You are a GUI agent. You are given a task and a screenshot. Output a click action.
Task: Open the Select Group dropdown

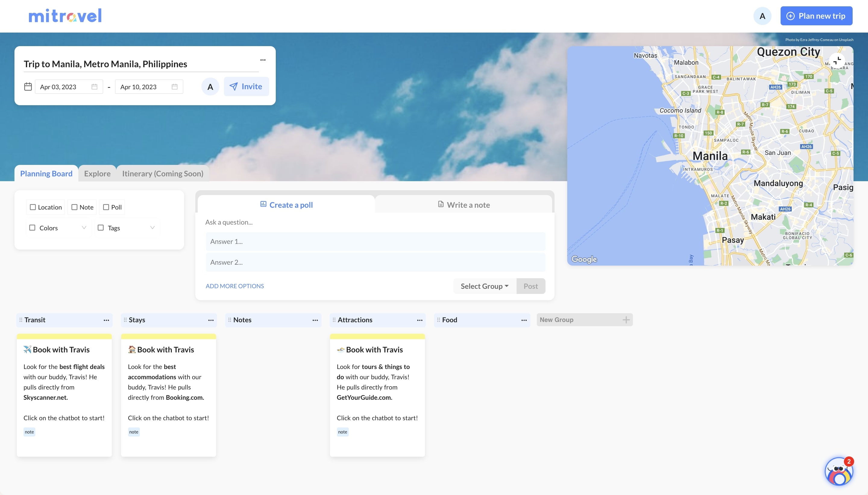click(x=484, y=286)
